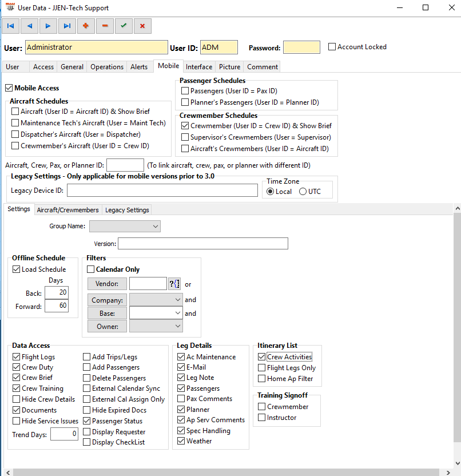Viewport: 461px width, 476px height.
Task: Open the Aircraft/Crewmembers sub-tab
Action: click(x=67, y=210)
